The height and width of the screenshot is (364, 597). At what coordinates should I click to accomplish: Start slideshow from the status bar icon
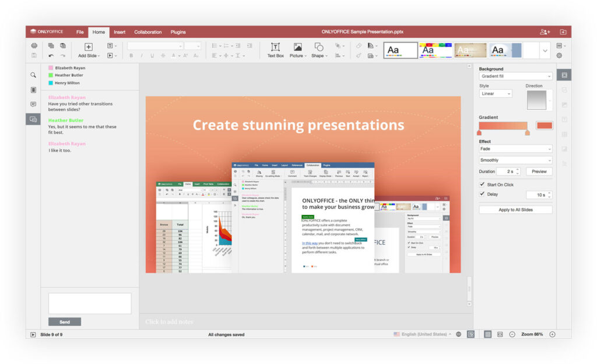33,335
